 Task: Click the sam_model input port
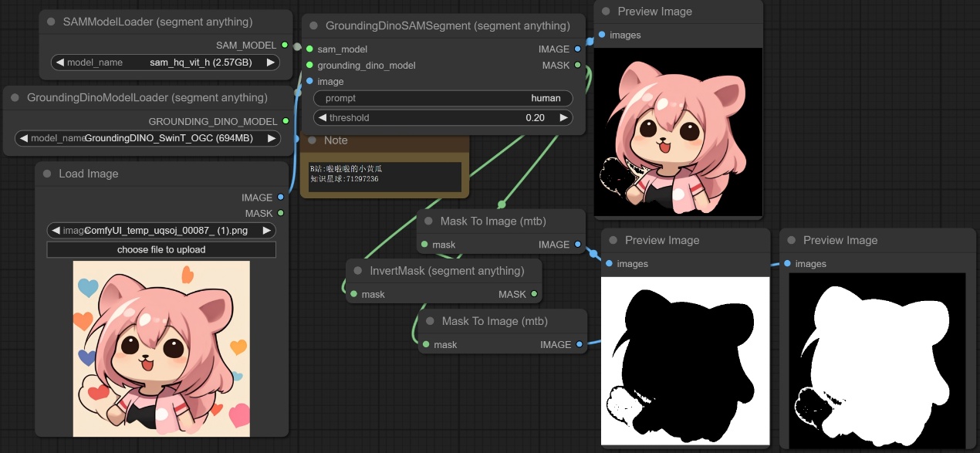(309, 49)
